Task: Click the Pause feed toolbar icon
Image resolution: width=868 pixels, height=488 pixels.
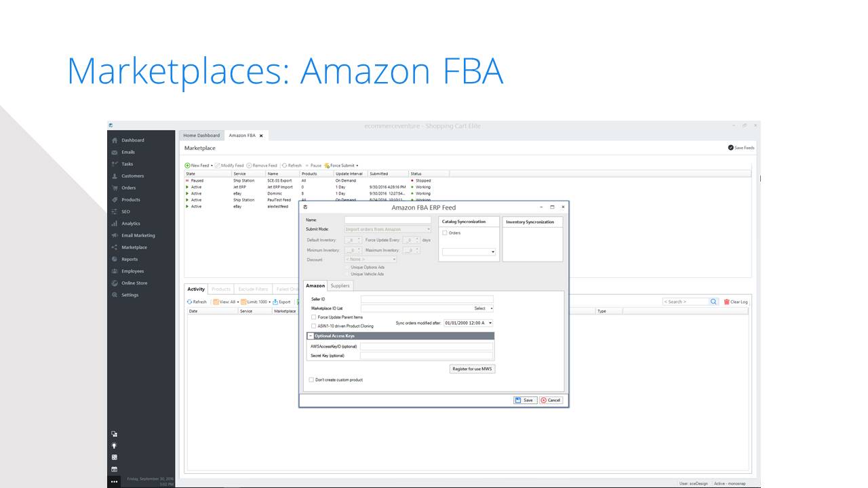Action: click(x=307, y=165)
